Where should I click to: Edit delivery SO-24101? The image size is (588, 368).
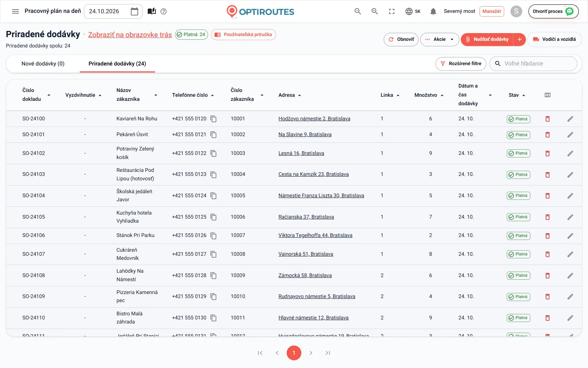click(570, 135)
